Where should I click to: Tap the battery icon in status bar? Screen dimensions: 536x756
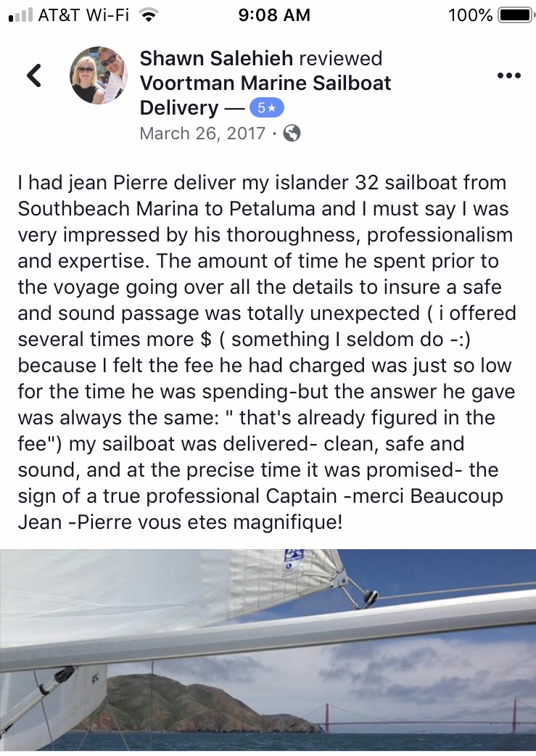[x=516, y=15]
